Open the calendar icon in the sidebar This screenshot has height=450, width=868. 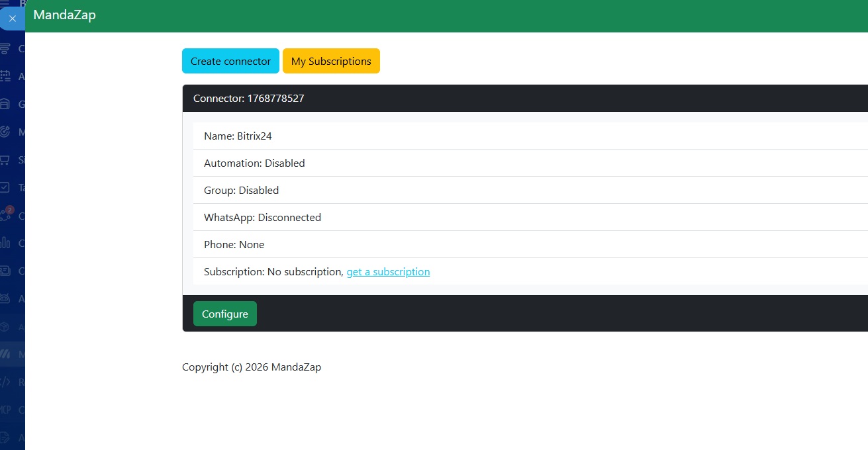point(5,76)
